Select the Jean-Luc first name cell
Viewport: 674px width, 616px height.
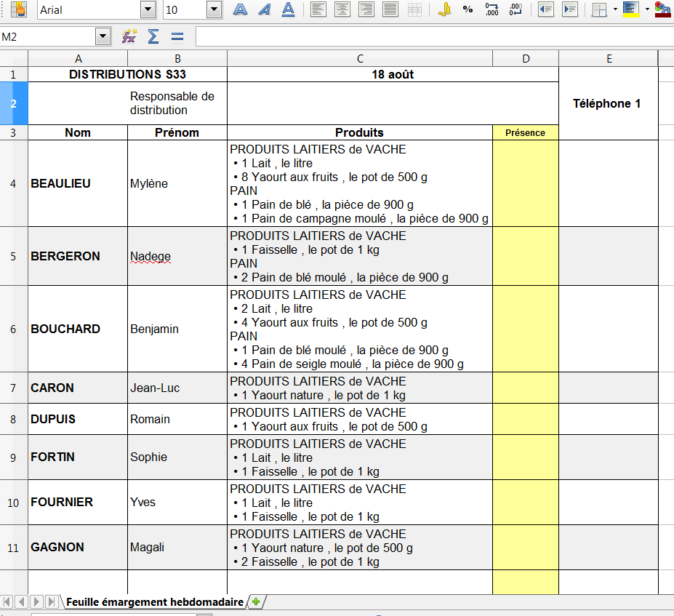click(x=177, y=388)
